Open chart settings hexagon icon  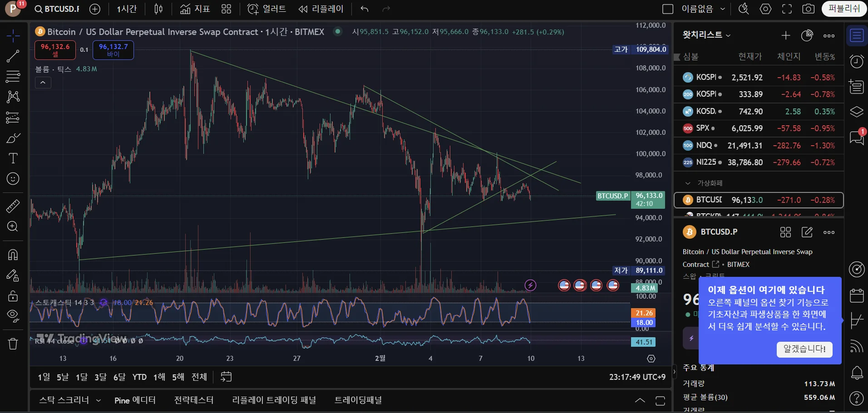tap(766, 9)
